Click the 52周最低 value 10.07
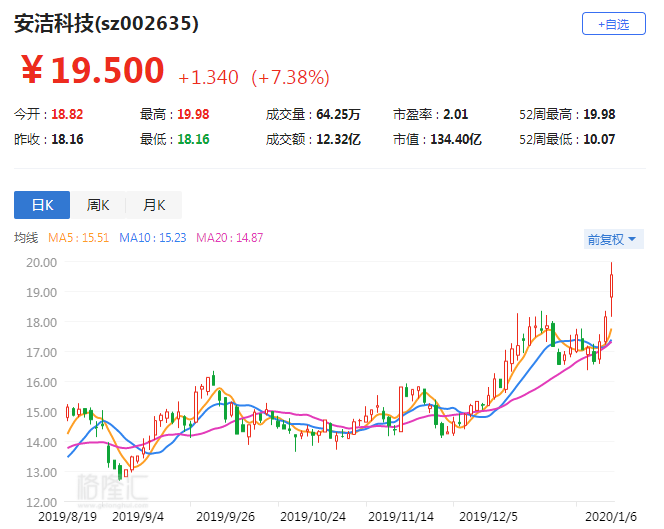The height and width of the screenshot is (529, 664). click(599, 139)
